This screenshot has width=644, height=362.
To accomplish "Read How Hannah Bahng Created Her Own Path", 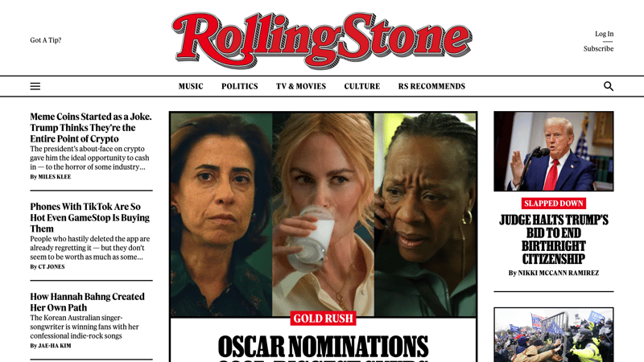I will [87, 302].
